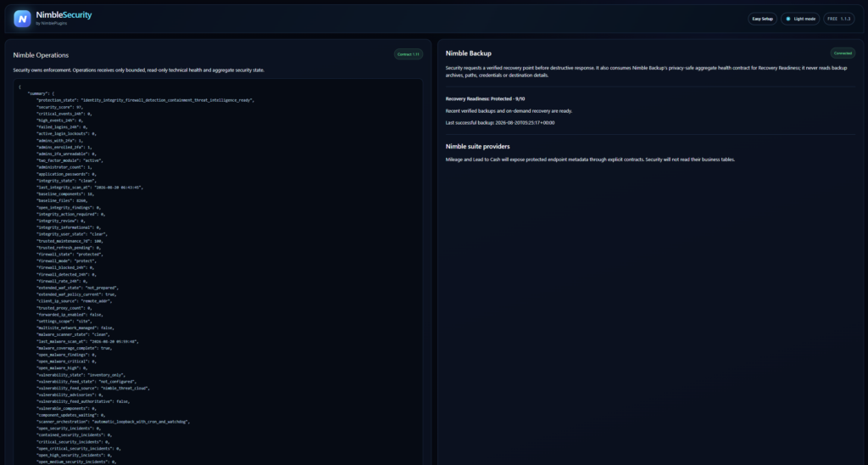868x465 pixels.
Task: Toggle Light mode
Action: [x=800, y=19]
